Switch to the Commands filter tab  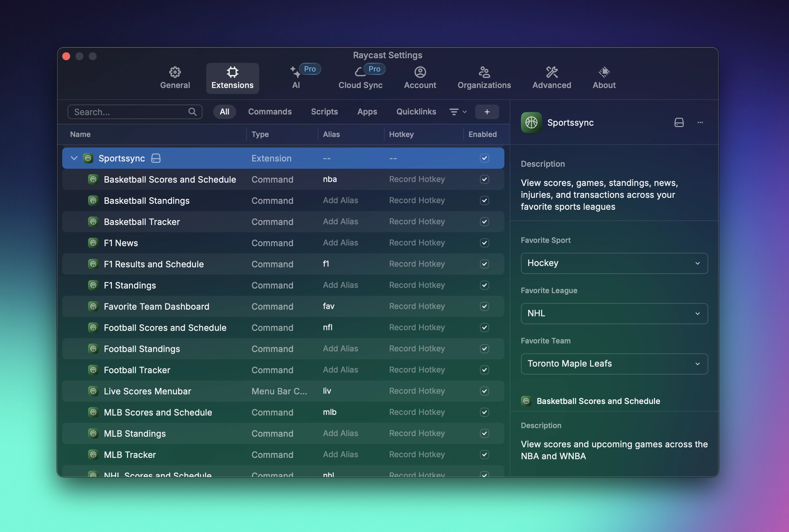tap(270, 111)
